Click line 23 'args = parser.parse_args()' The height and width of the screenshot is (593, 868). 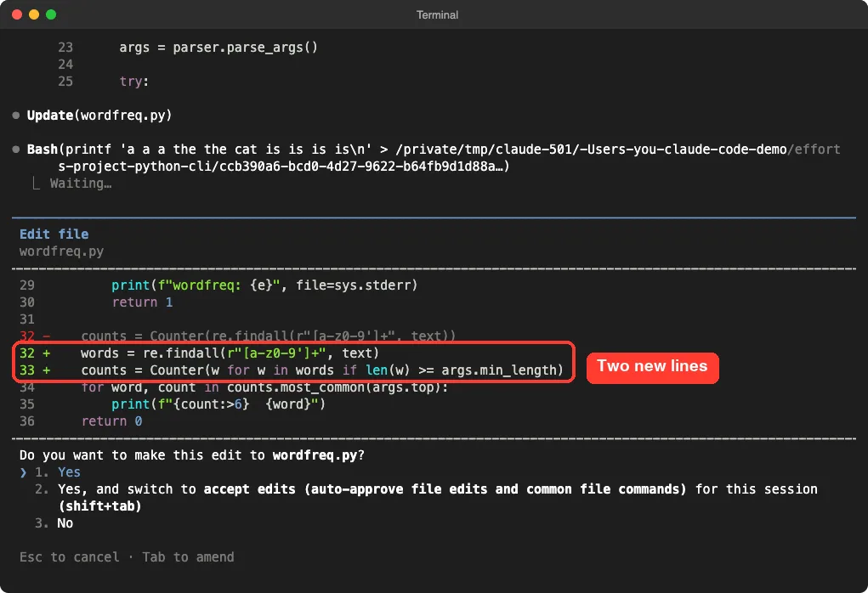point(188,48)
